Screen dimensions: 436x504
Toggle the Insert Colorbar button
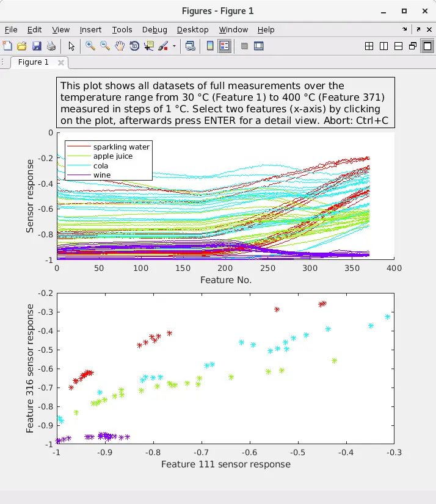click(210, 46)
